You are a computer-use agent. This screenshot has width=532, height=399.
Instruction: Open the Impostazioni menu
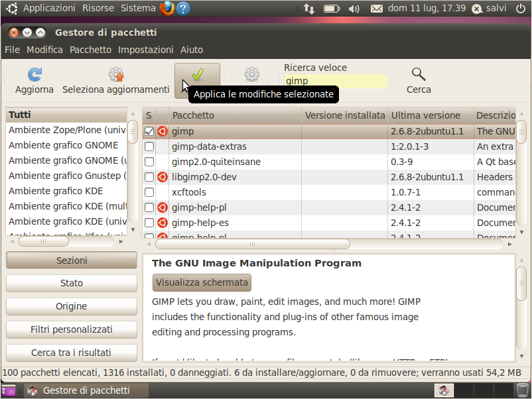click(146, 50)
